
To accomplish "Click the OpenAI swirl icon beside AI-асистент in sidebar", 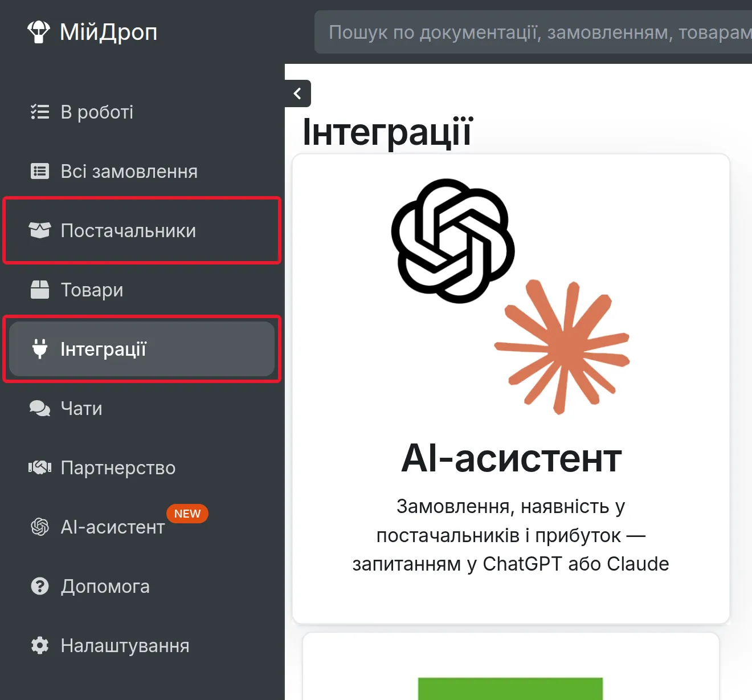I will pos(40,527).
